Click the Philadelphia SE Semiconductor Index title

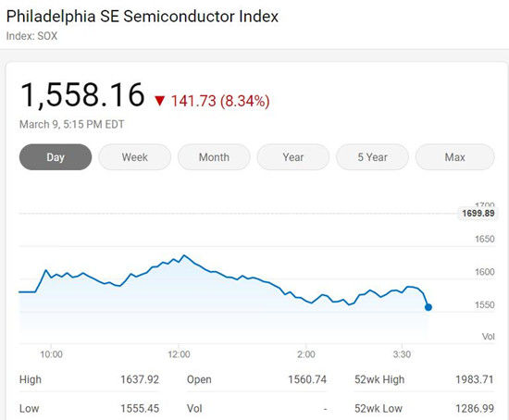[x=143, y=17]
